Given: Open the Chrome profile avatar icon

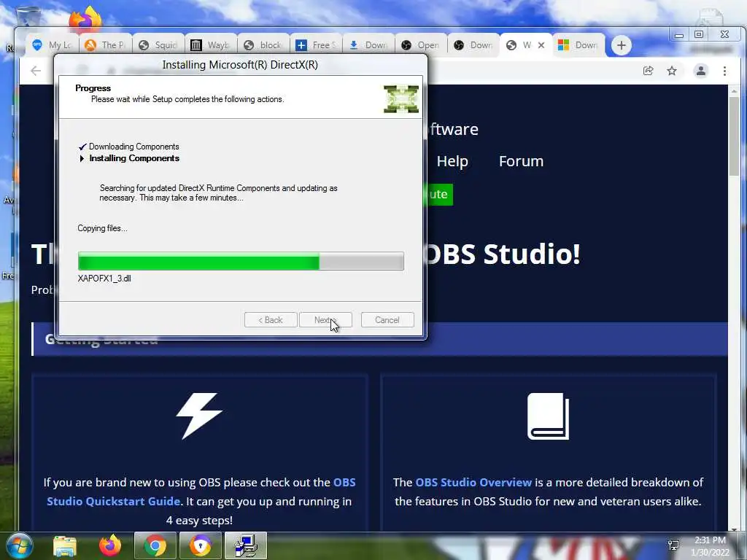Looking at the screenshot, I should [x=701, y=71].
